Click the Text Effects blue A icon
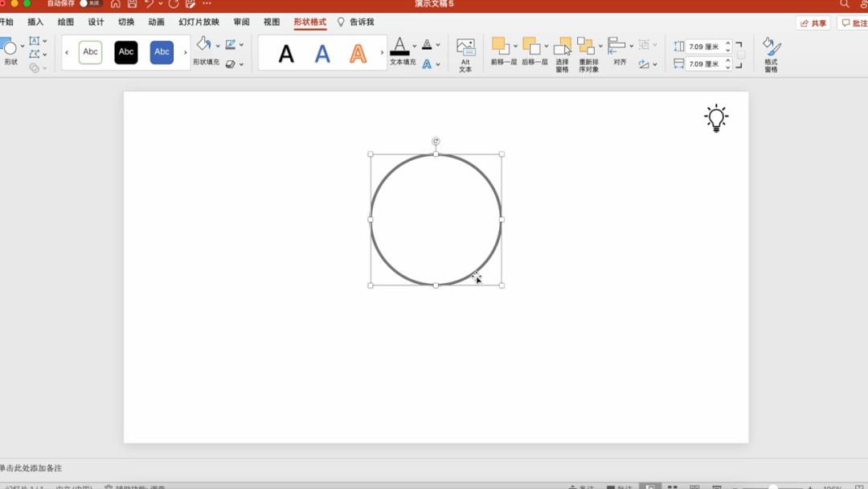The width and height of the screenshot is (868, 489). [x=427, y=64]
